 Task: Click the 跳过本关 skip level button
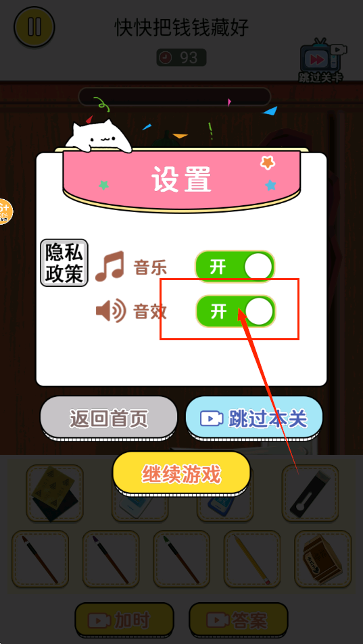click(253, 419)
